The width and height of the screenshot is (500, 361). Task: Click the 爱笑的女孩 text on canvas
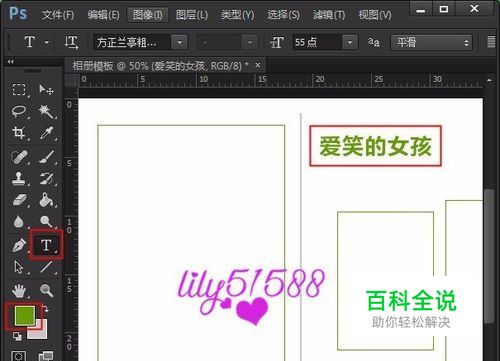tap(376, 146)
